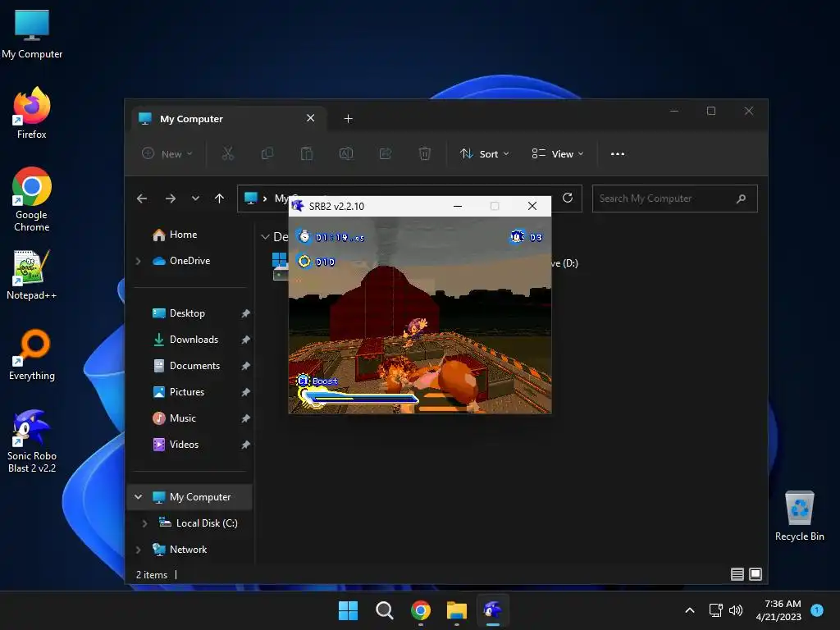Open My Computer desktop icon
This screenshot has height=630, width=840.
[x=32, y=34]
